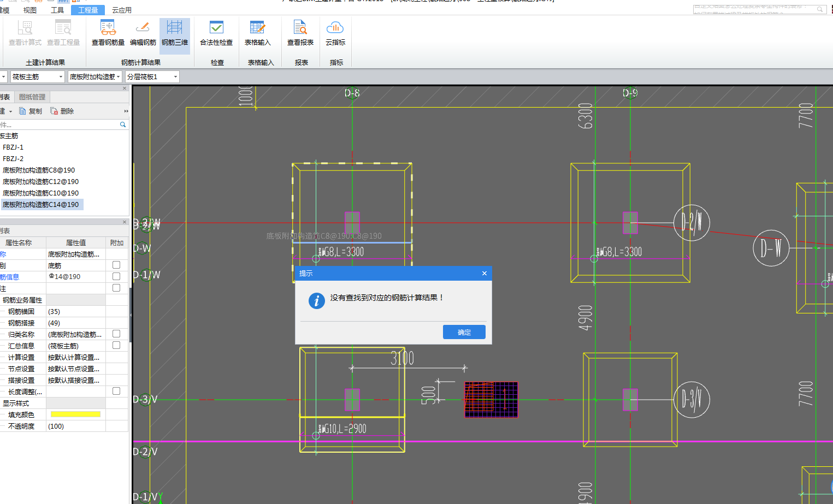This screenshot has height=504, width=833.
Task: Switch to 工程量 ribbon tab
Action: pyautogui.click(x=88, y=10)
